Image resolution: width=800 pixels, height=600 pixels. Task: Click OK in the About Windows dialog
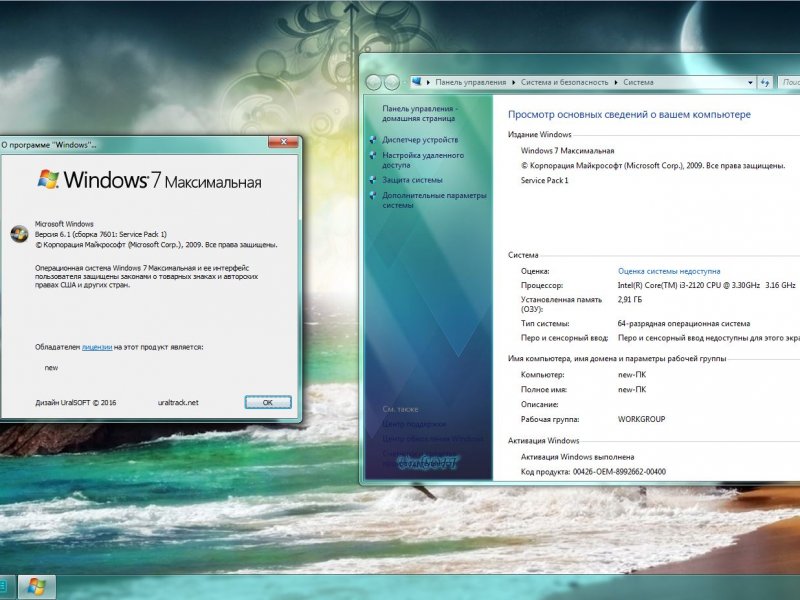tap(268, 403)
